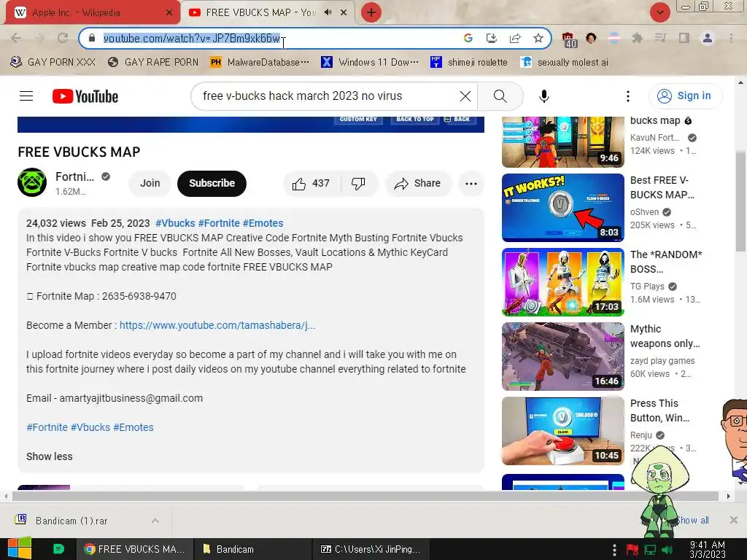Open the network tray icon
Image resolution: width=747 pixels, height=560 pixels.
coord(650,550)
